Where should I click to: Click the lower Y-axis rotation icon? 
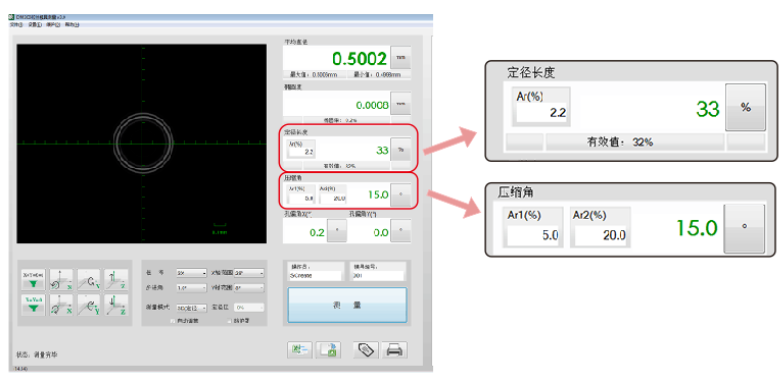pyautogui.click(x=89, y=305)
